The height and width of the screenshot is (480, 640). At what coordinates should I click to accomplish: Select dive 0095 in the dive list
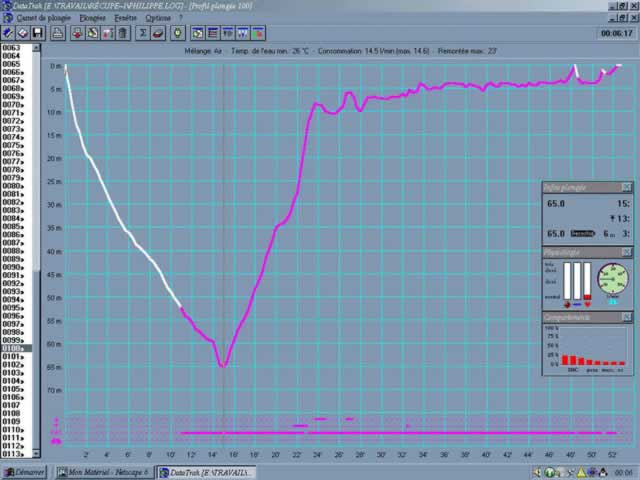(x=16, y=308)
